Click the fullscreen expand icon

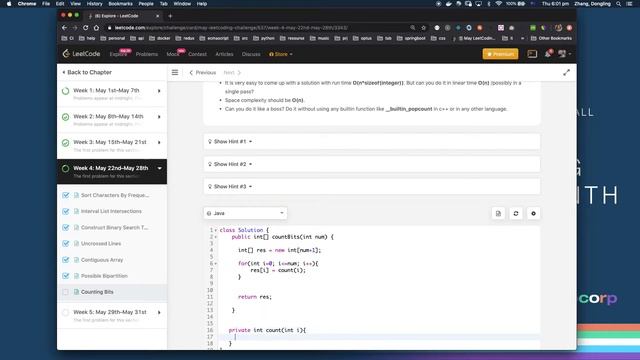click(x=567, y=72)
